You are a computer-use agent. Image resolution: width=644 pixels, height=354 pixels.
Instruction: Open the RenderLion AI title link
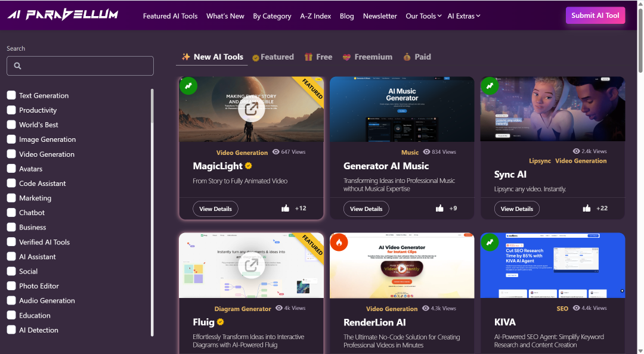[374, 322]
